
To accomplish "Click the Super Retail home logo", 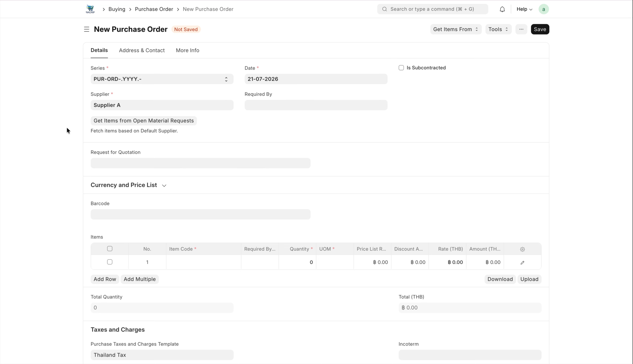I will tap(90, 9).
